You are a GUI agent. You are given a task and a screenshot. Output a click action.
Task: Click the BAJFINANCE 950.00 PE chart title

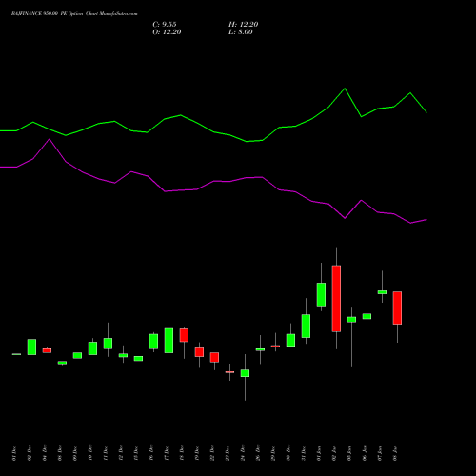74,14
